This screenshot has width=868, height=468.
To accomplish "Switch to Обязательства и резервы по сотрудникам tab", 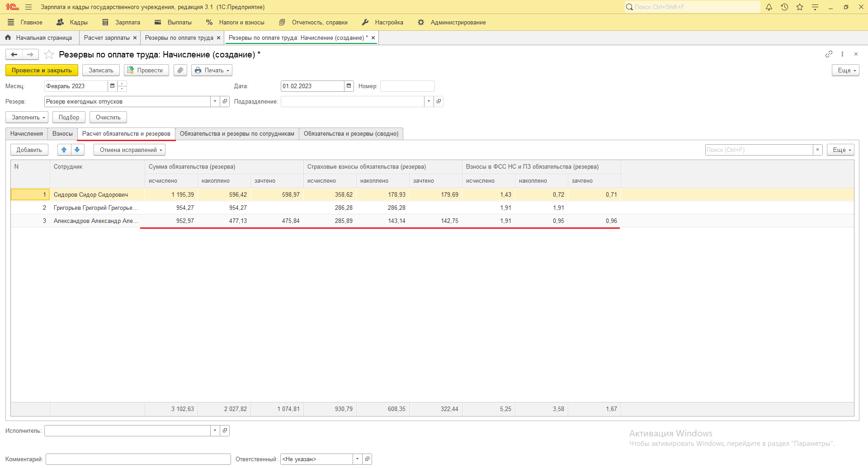I will point(237,134).
